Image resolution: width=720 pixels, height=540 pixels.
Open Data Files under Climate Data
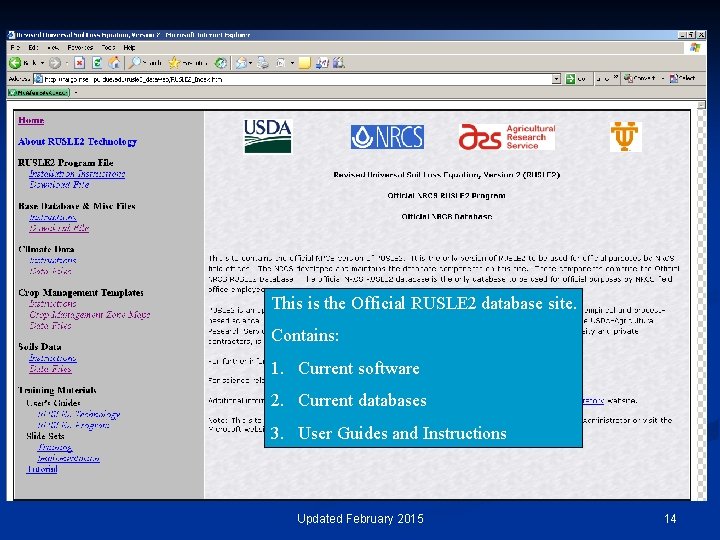pyautogui.click(x=50, y=271)
